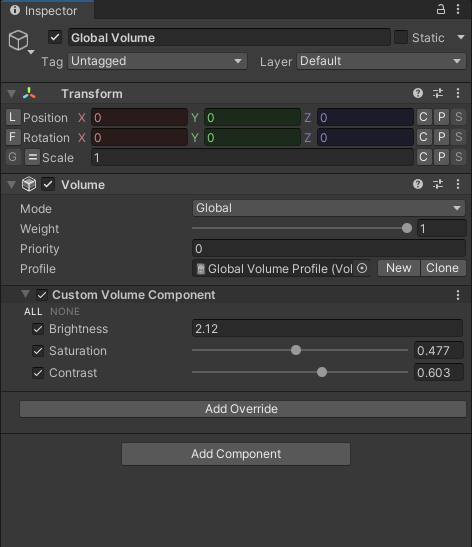The image size is (472, 547).
Task: Click Position row copy C button
Action: (x=424, y=117)
